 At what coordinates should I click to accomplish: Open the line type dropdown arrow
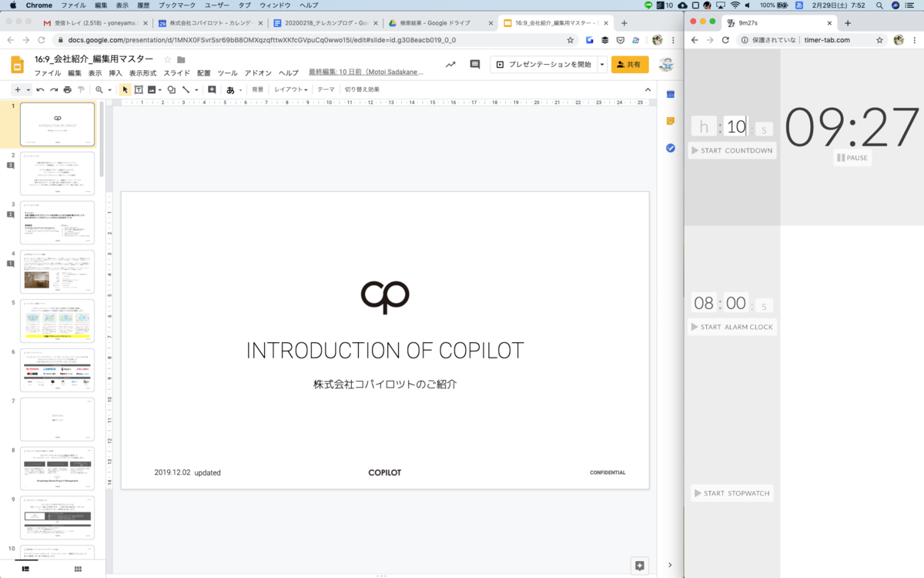196,90
